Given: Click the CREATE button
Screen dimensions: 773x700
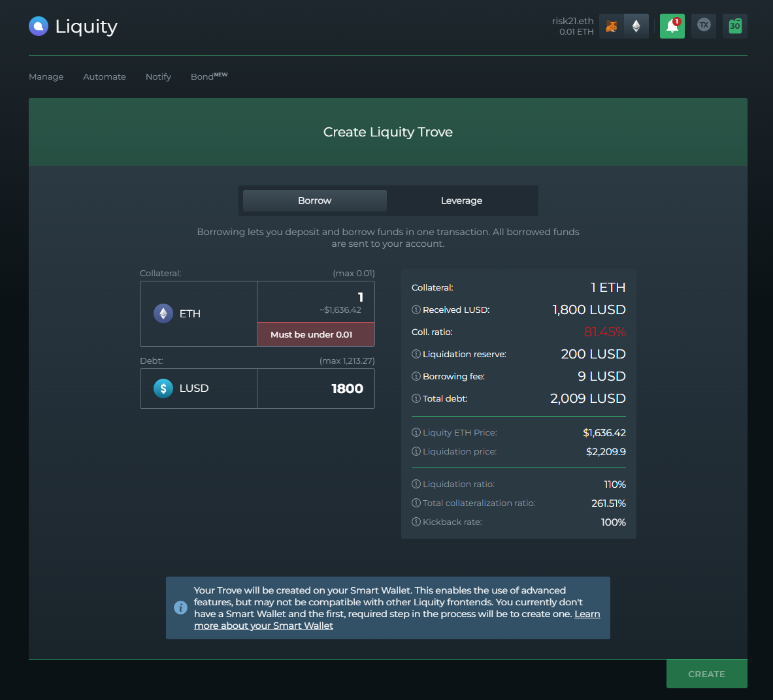Looking at the screenshot, I should [x=706, y=673].
